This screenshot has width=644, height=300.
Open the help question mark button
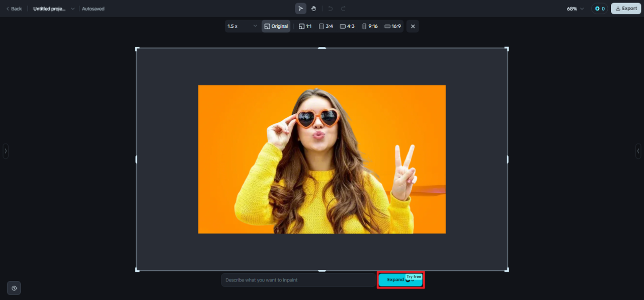(x=14, y=288)
